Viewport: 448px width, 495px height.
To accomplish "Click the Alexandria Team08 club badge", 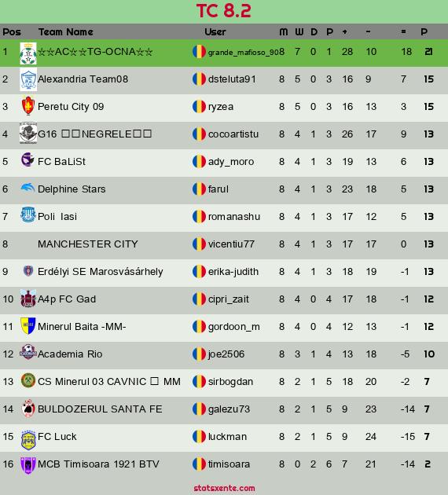I will (28, 80).
